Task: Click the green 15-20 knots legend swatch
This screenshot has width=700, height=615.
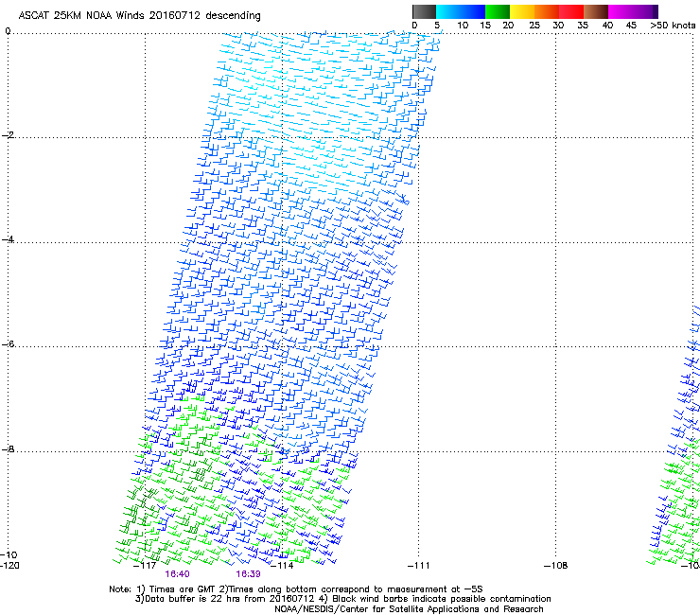Action: pyautogui.click(x=498, y=11)
